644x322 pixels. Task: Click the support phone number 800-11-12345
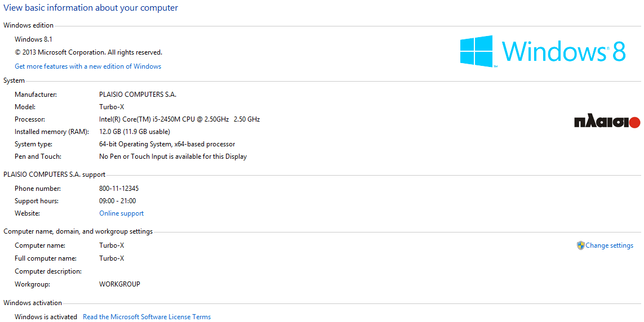click(119, 189)
